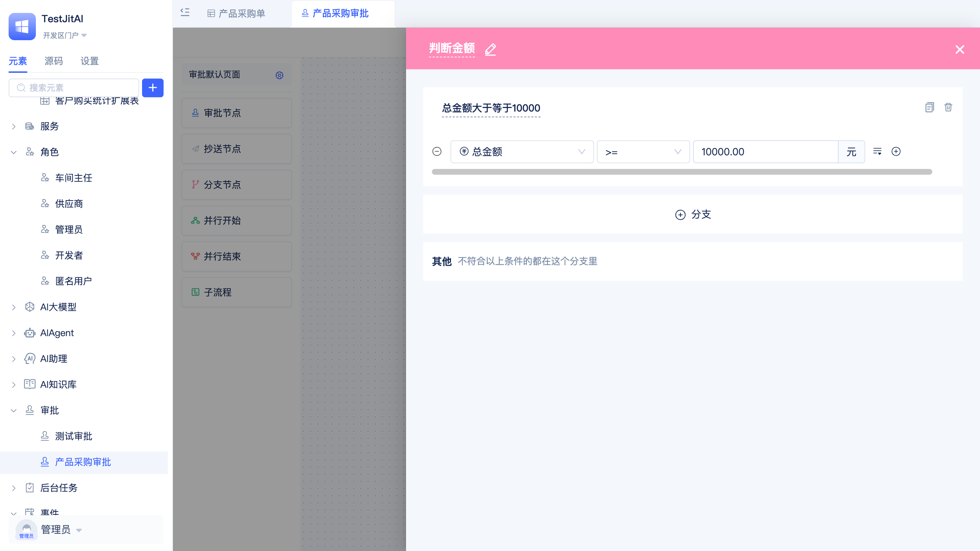This screenshot has height=551, width=980.
Task: Open 审批默认页面 settings gear
Action: click(280, 75)
